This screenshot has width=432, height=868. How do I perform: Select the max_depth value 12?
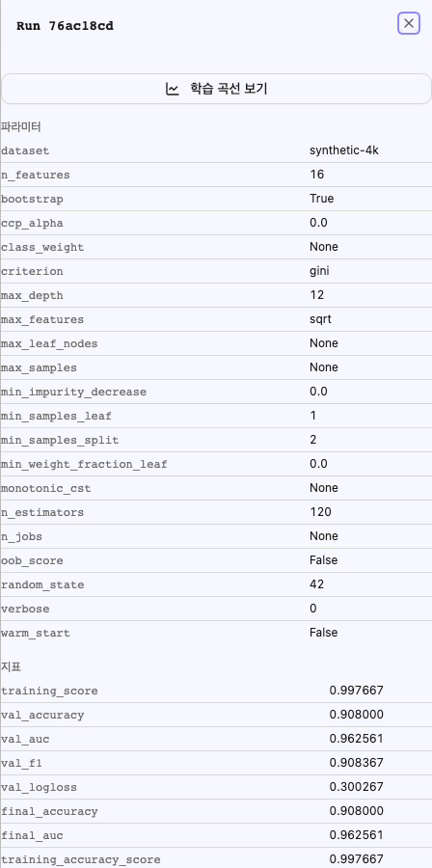pos(317,295)
